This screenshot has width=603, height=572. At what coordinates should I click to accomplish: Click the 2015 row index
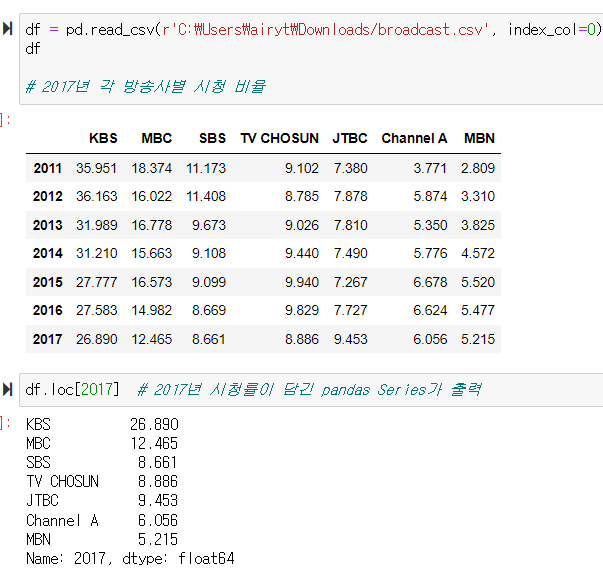[48, 282]
